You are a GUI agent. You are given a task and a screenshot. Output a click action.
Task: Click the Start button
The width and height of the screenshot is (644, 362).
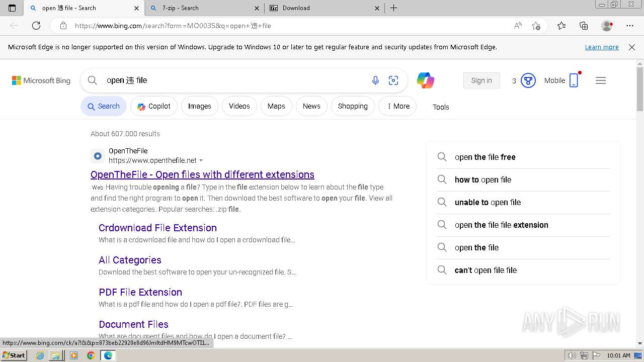point(14,355)
